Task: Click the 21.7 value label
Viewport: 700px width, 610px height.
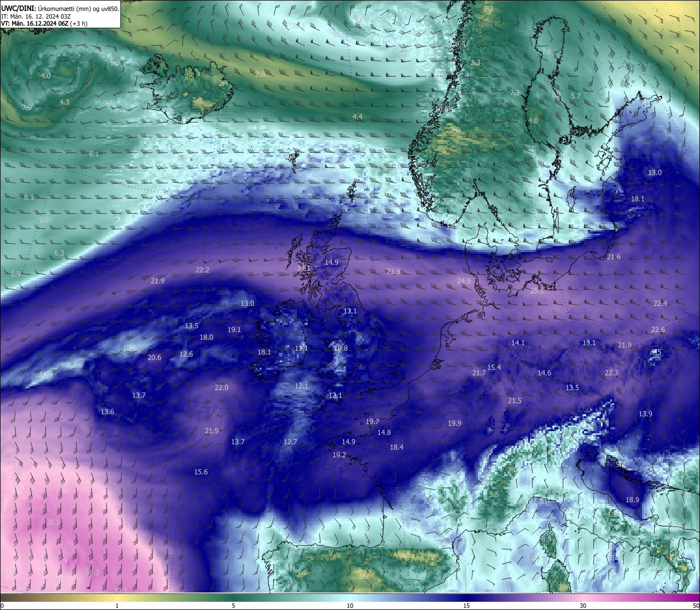Action: (479, 373)
